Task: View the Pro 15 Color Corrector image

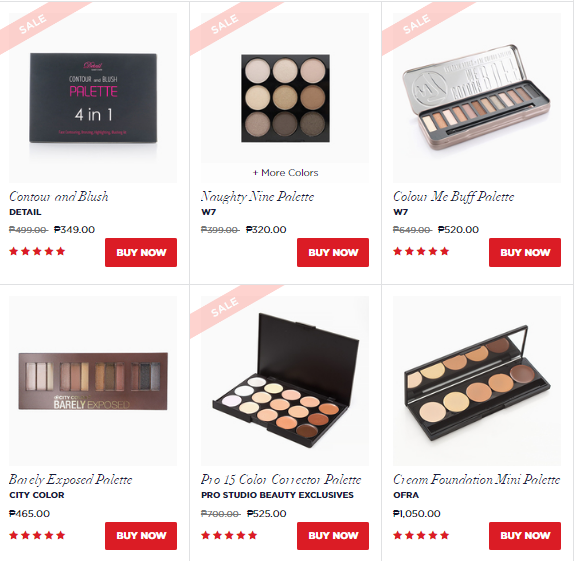Action: pyautogui.click(x=285, y=381)
